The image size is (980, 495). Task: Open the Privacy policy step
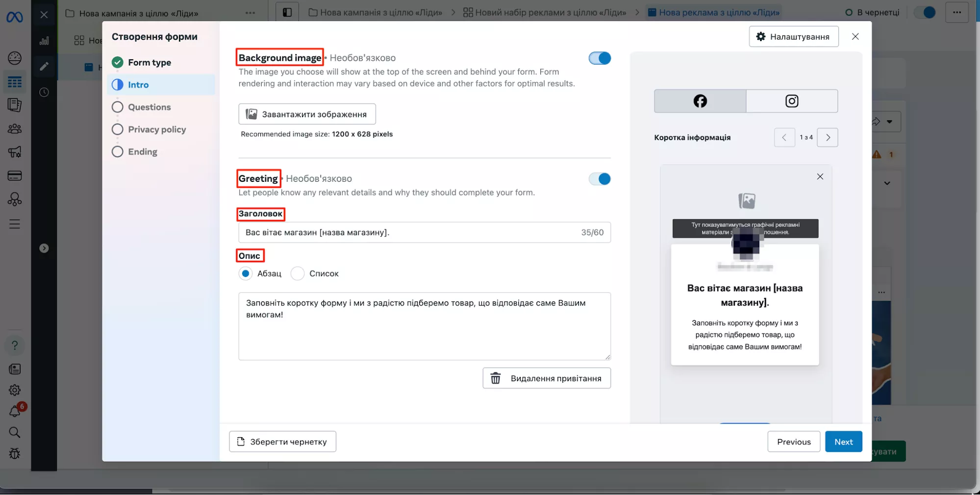tap(156, 129)
